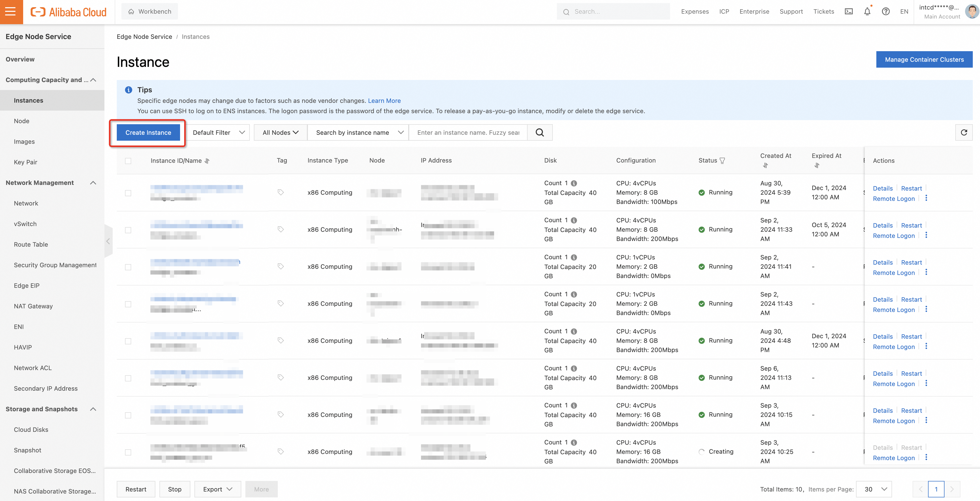
Task: Click the instance name search field
Action: tap(468, 132)
